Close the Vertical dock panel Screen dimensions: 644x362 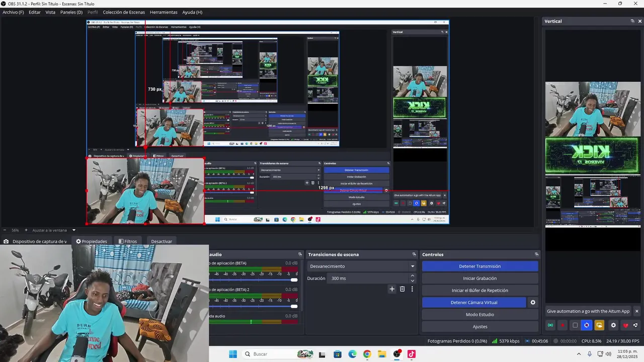click(x=640, y=21)
